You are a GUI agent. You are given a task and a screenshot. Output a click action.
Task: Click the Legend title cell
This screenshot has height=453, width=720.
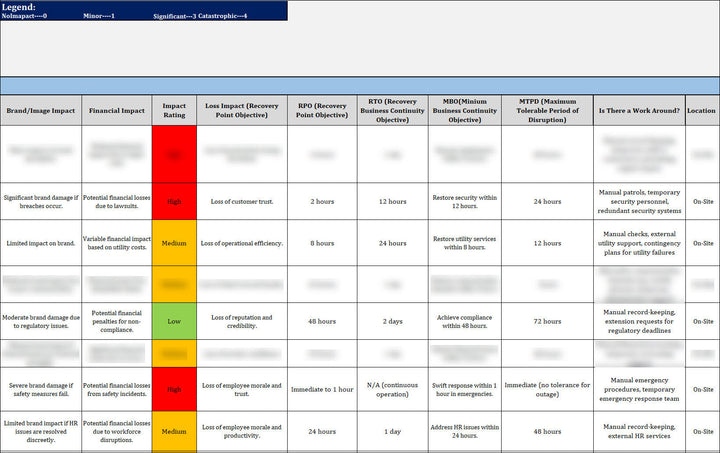20,7
